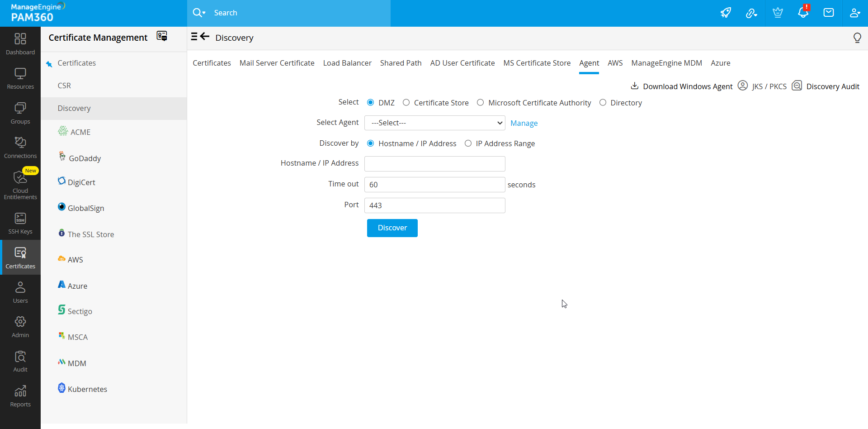Open the Dashboard icon in the sidebar
The width and height of the screenshot is (868, 429).
(20, 39)
